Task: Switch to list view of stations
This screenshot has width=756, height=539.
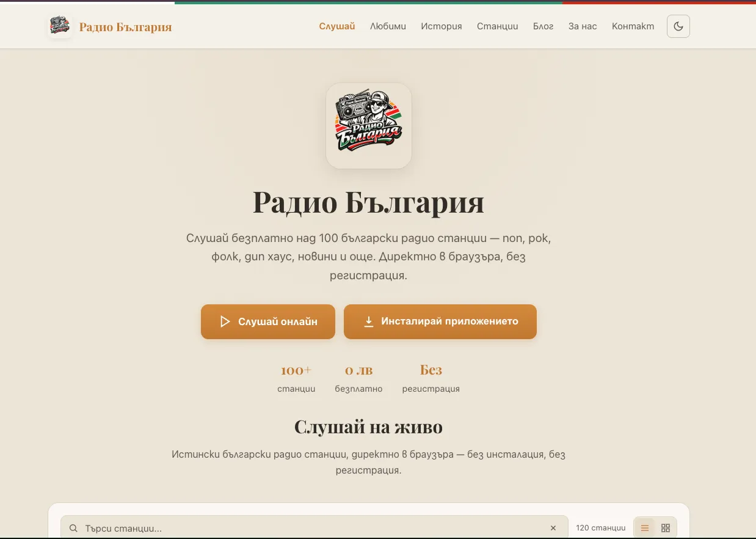Action: coord(645,528)
